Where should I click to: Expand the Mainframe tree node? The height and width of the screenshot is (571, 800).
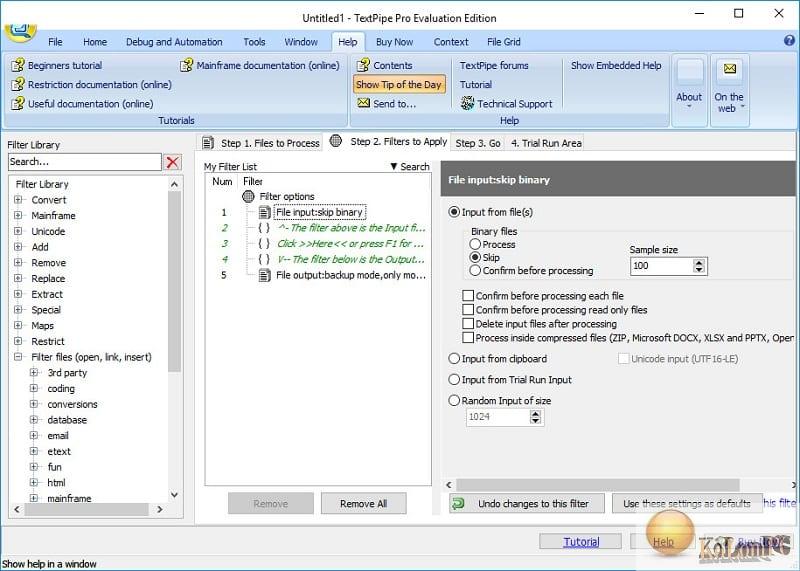[x=18, y=215]
